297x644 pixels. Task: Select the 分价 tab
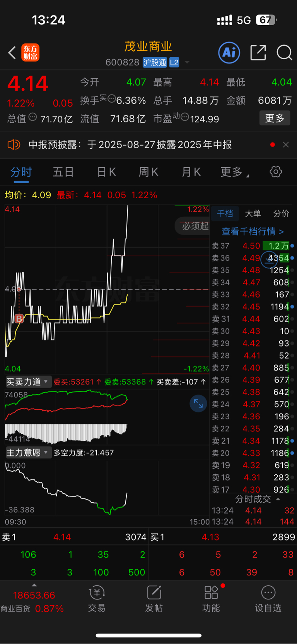(x=281, y=213)
